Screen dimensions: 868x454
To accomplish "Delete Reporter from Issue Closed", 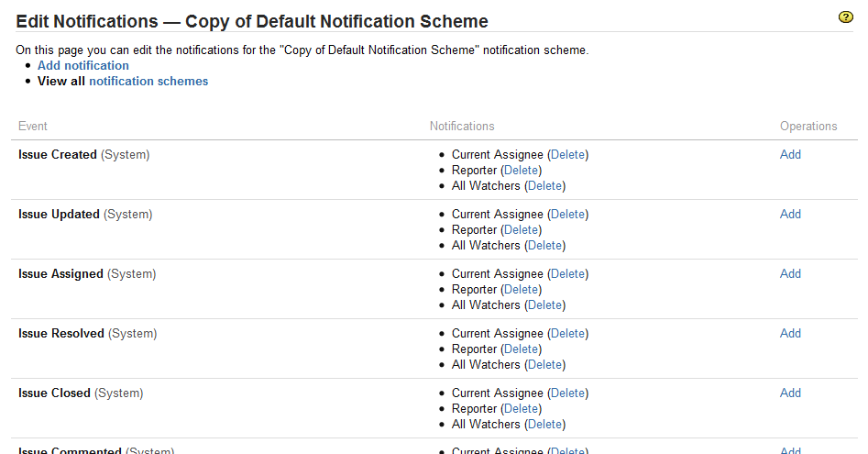I will coord(522,409).
